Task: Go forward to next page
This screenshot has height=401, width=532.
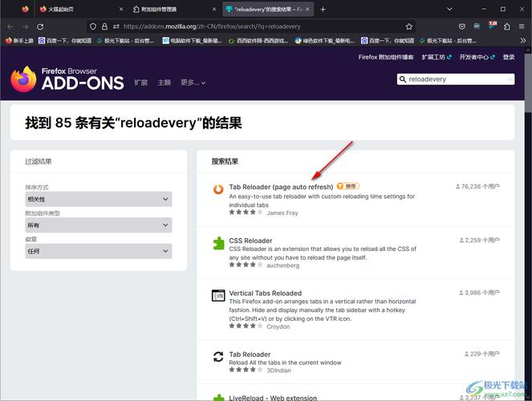Action: 25,26
